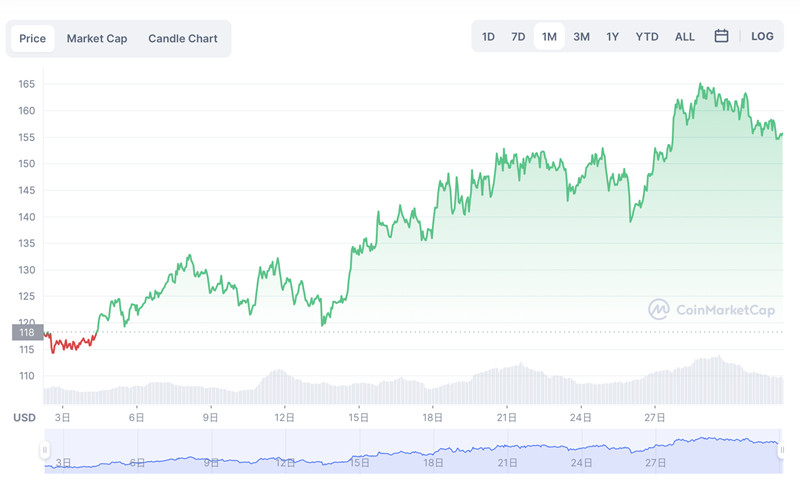Click the CoinMarketCap watermark logo
Screen dimensions: 800x485
click(x=711, y=310)
